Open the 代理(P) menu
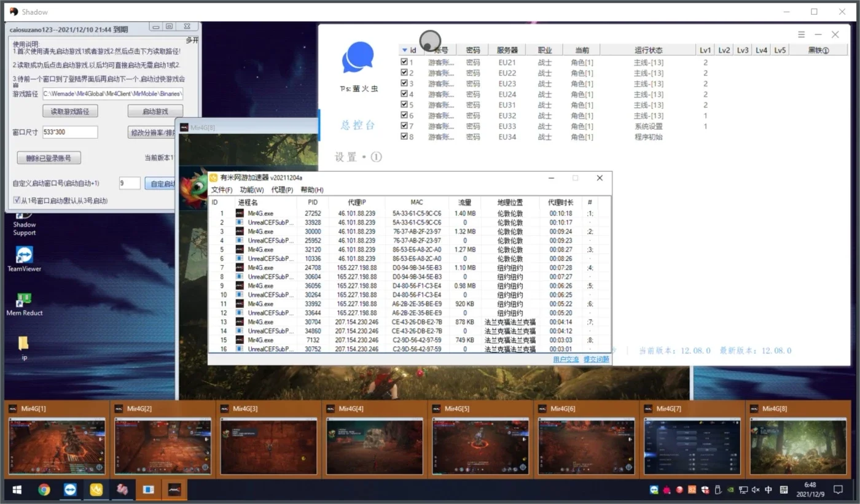860x504 pixels. (282, 190)
